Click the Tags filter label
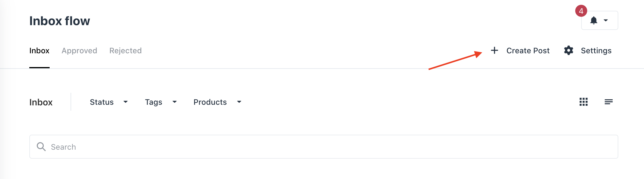The width and height of the screenshot is (644, 179). coord(153,102)
